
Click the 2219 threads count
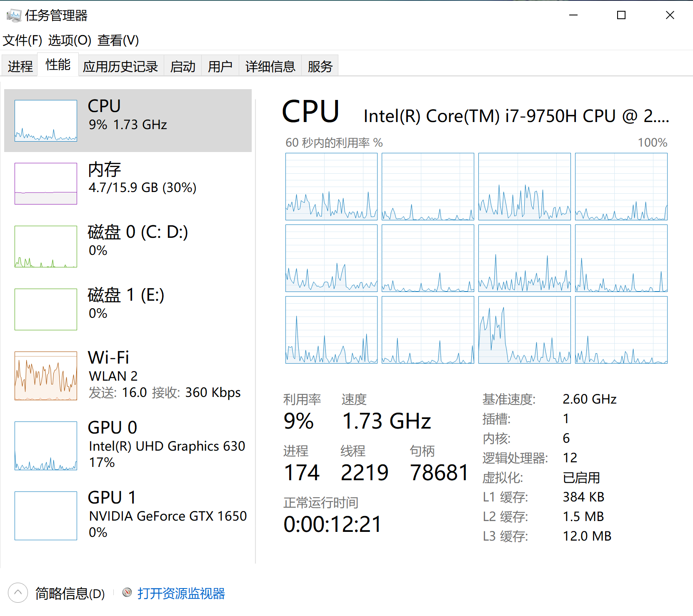coord(365,473)
